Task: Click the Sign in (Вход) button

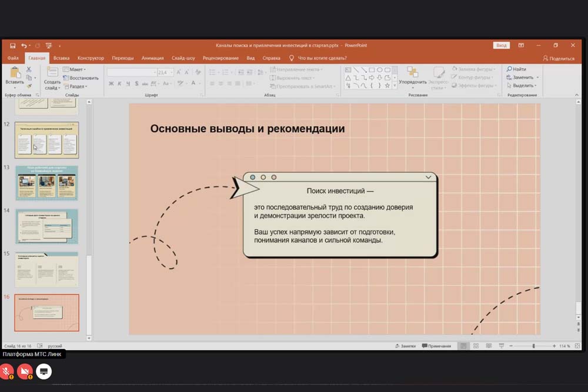Action: (501, 45)
